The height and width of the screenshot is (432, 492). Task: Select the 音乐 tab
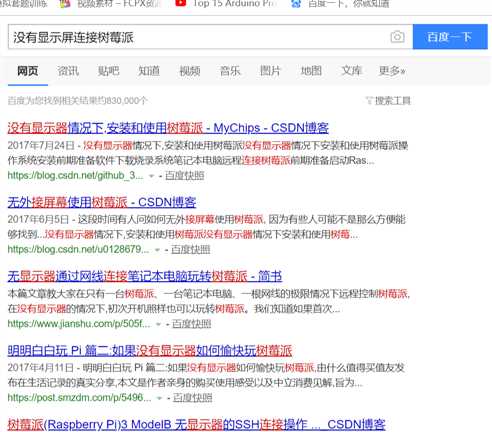[230, 71]
